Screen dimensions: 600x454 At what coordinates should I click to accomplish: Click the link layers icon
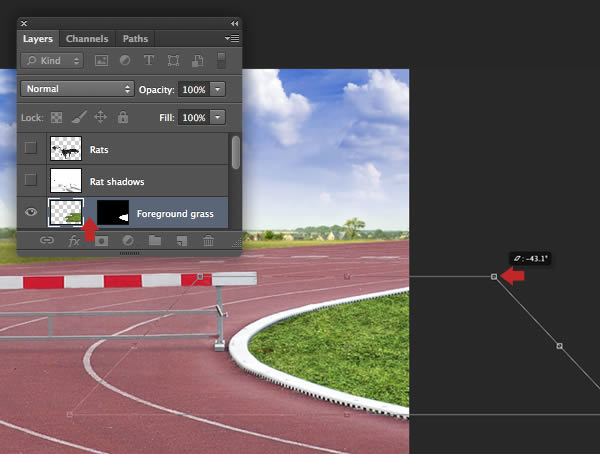(47, 240)
